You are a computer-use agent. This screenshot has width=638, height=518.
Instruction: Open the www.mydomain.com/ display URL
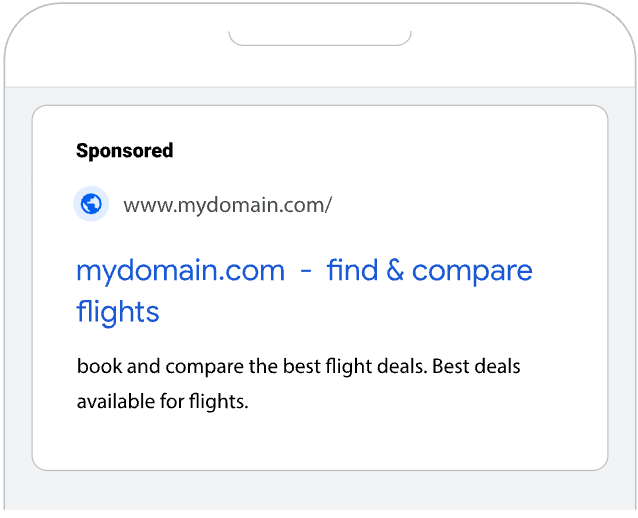[x=227, y=206]
